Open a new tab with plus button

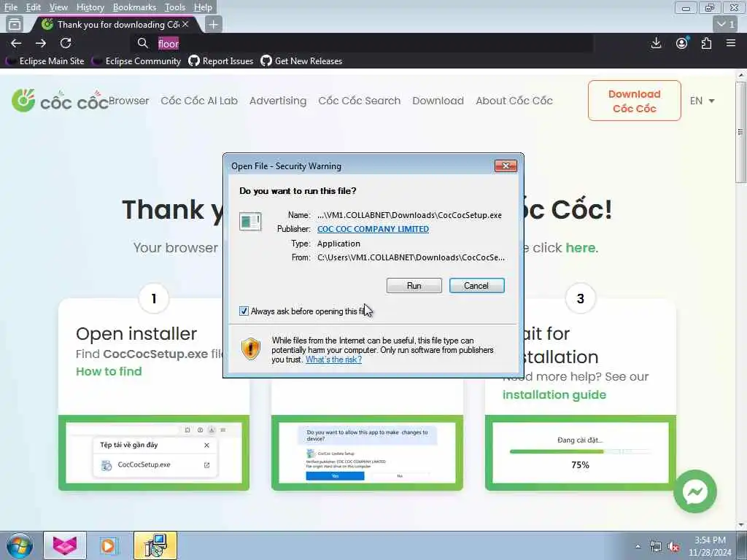click(214, 24)
